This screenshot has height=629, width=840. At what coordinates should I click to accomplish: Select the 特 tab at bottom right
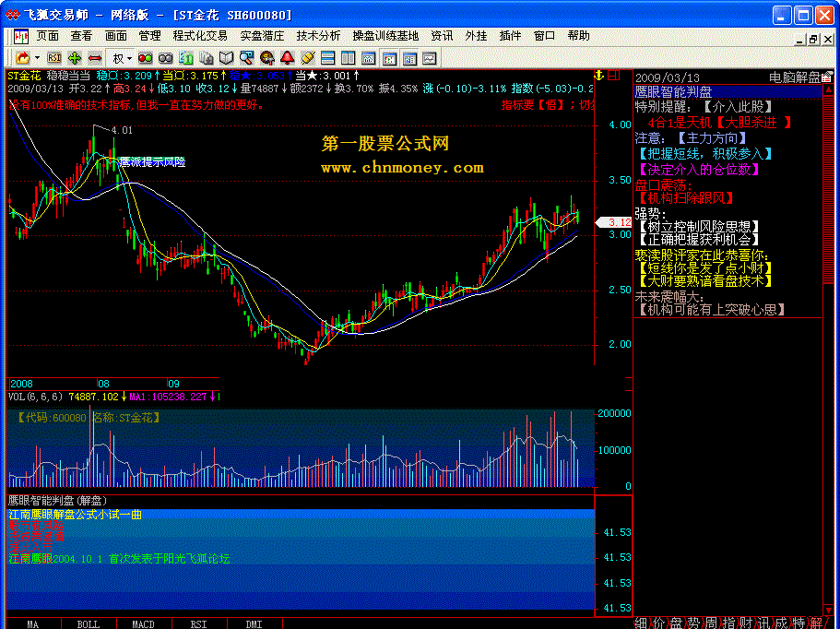tap(799, 623)
